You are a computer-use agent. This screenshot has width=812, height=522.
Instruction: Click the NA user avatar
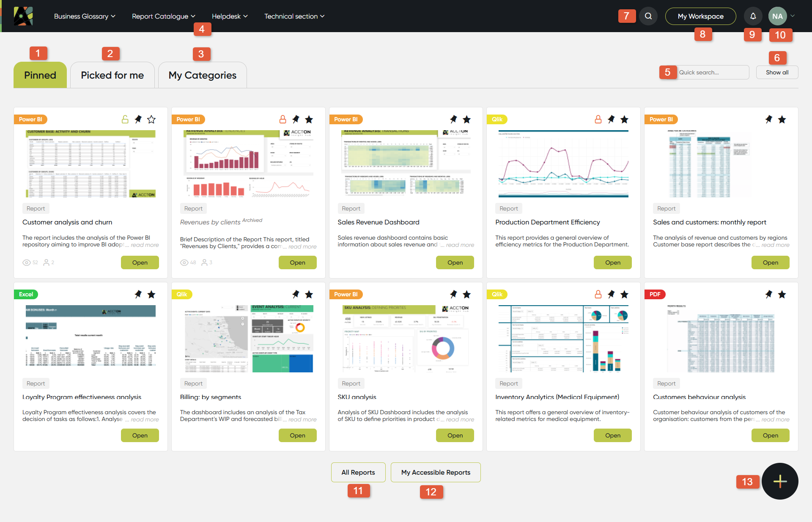pyautogui.click(x=777, y=16)
